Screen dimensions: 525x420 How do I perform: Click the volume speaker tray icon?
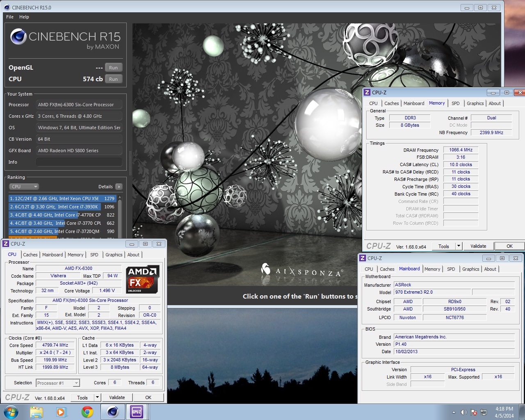(x=463, y=412)
